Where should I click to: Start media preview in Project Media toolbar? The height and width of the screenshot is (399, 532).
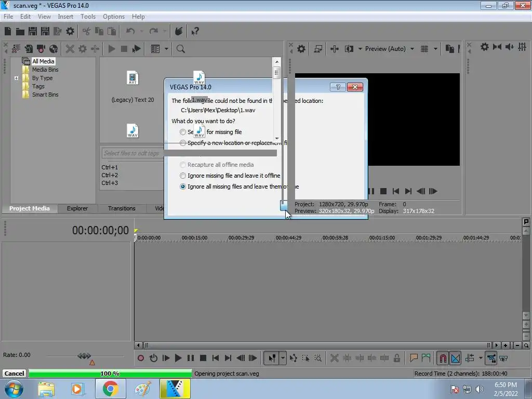coord(111,49)
